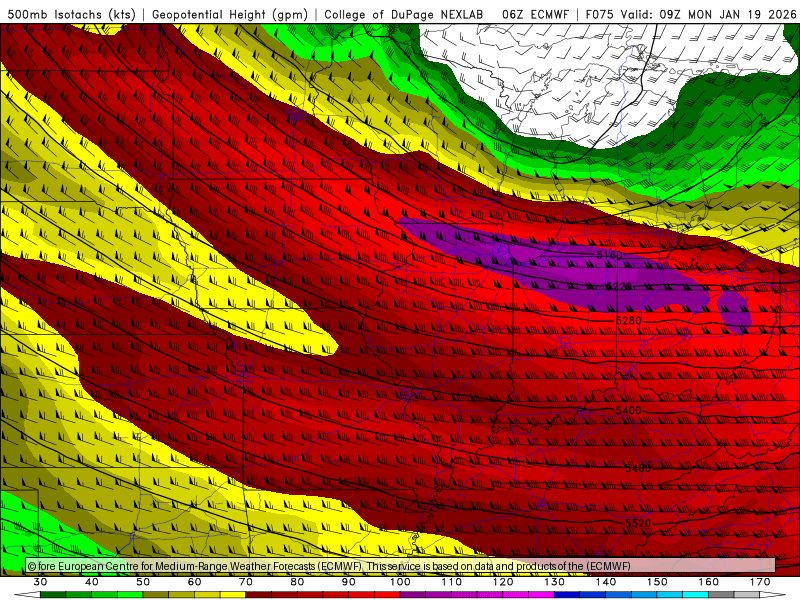Click the '500mb Isotachs (kts)' title text

(72, 14)
